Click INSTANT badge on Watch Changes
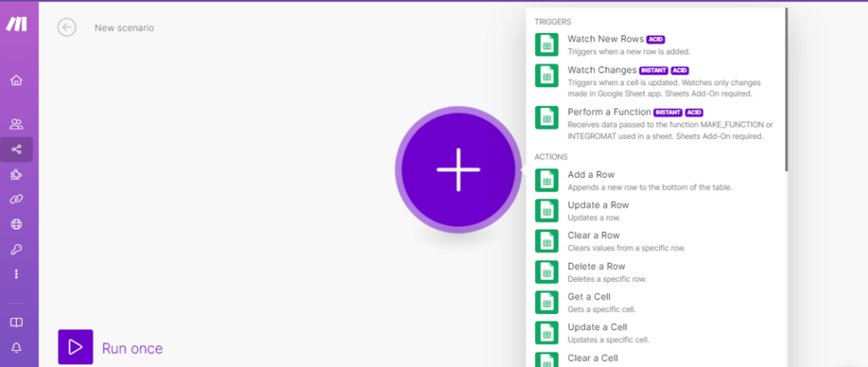This screenshot has width=868, height=367. (654, 70)
